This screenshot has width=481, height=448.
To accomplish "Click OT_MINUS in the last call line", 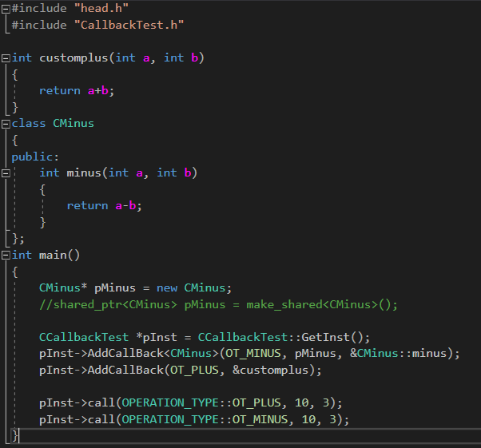I will coord(260,419).
